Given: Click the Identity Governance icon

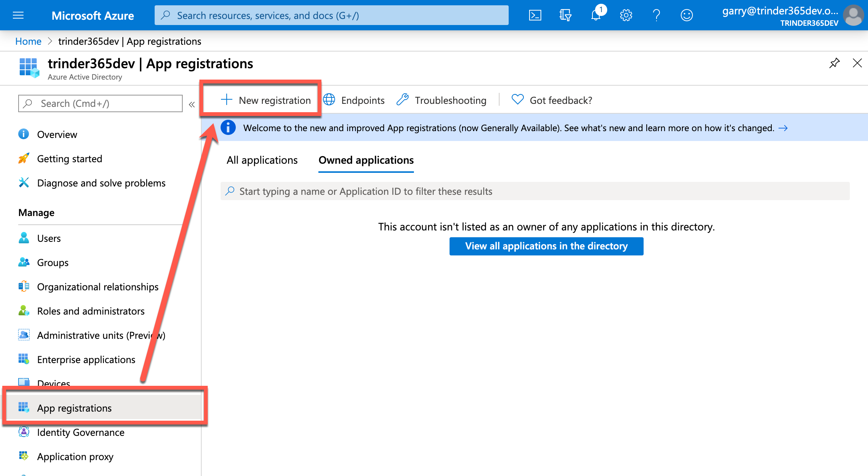Looking at the screenshot, I should pos(24,432).
